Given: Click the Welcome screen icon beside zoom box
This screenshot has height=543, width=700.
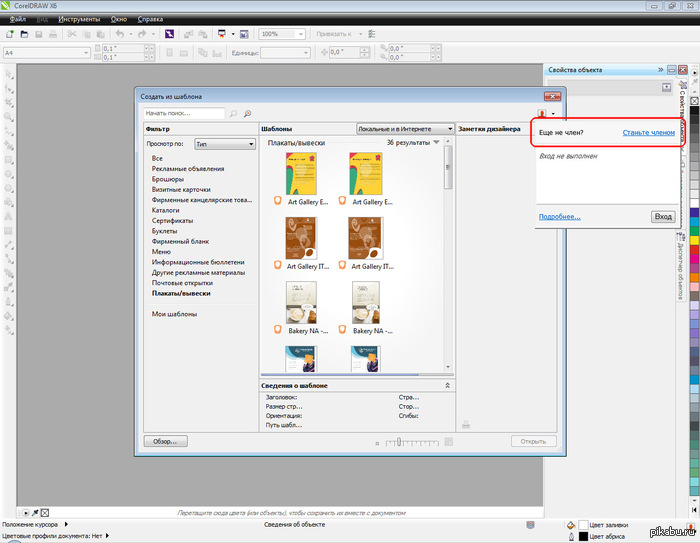Looking at the screenshot, I should pos(244,34).
